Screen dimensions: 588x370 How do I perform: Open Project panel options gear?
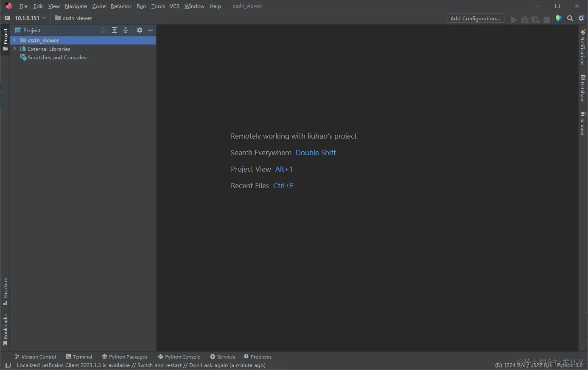tap(140, 30)
